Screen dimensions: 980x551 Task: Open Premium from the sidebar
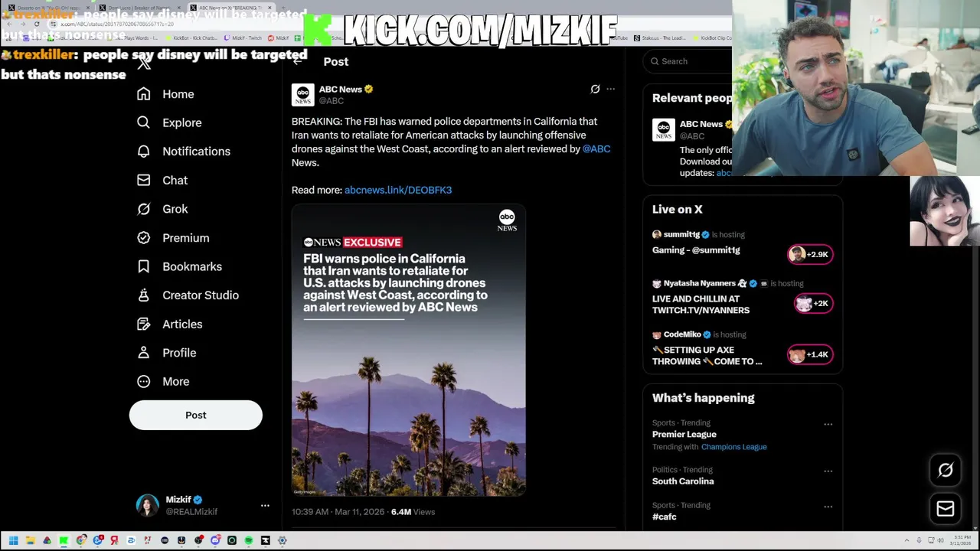(x=172, y=238)
